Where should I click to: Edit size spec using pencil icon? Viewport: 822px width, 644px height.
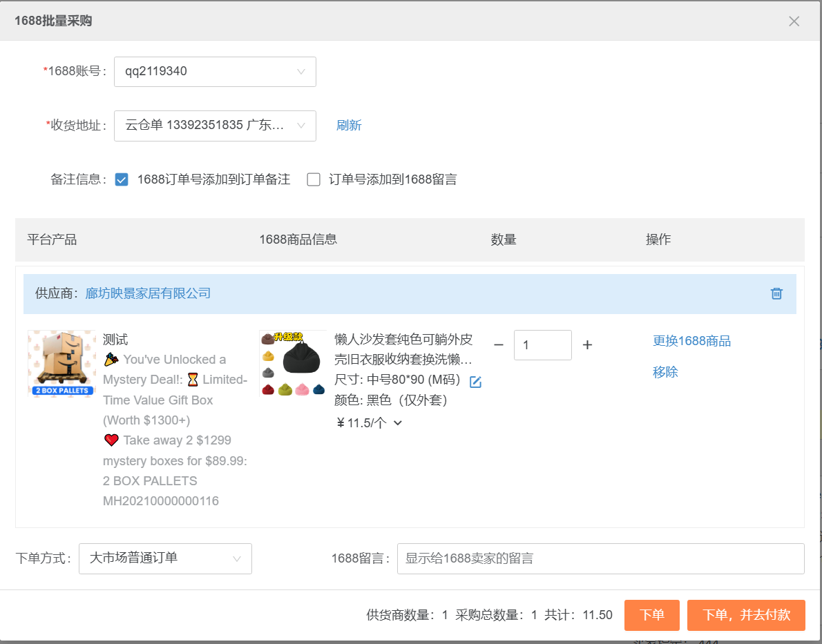475,382
